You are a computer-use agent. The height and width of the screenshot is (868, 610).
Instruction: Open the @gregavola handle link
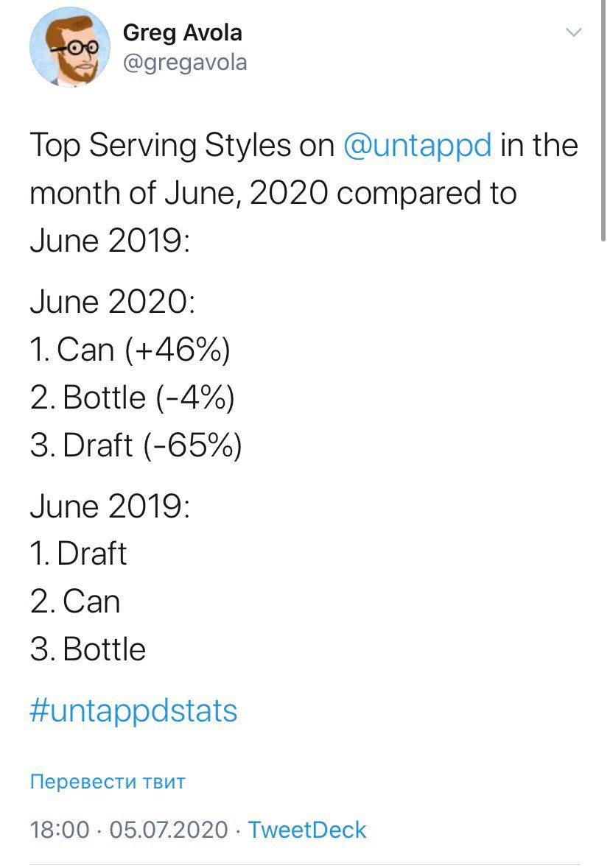(x=185, y=63)
